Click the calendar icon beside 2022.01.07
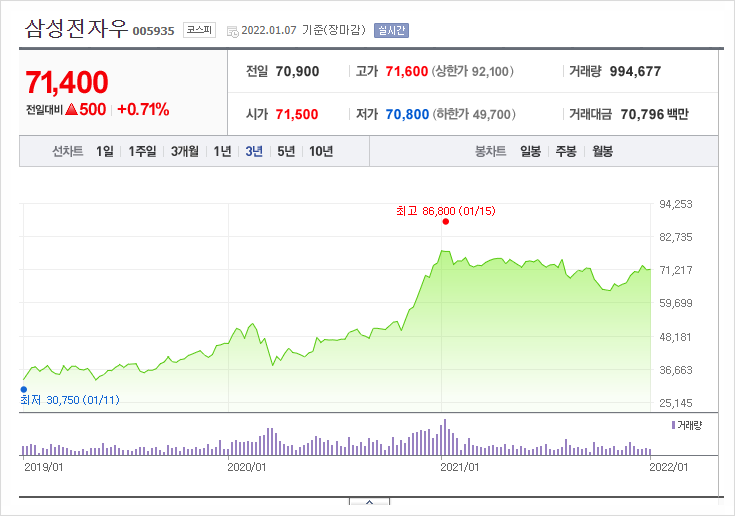The image size is (735, 516). (x=232, y=31)
